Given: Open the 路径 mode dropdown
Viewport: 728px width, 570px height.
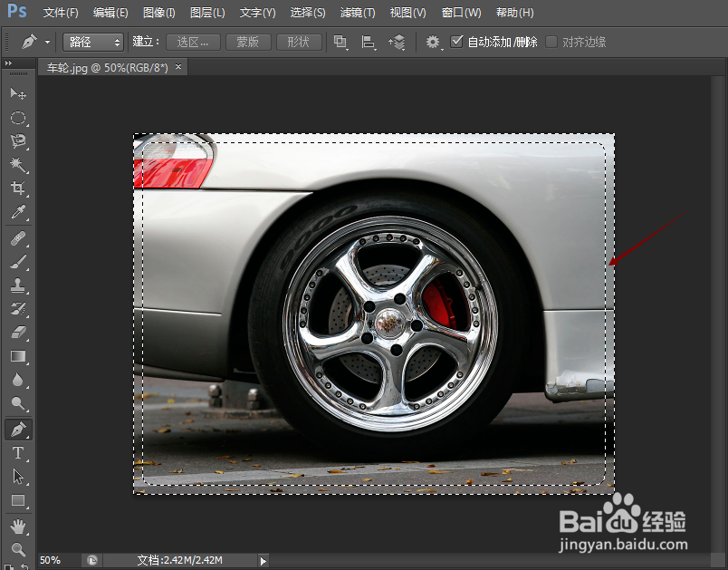Looking at the screenshot, I should [93, 43].
